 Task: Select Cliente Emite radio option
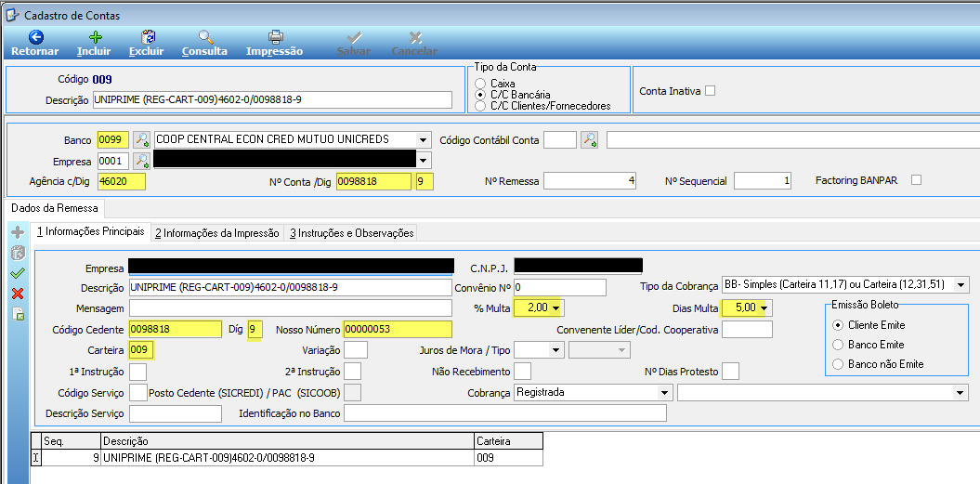click(838, 325)
